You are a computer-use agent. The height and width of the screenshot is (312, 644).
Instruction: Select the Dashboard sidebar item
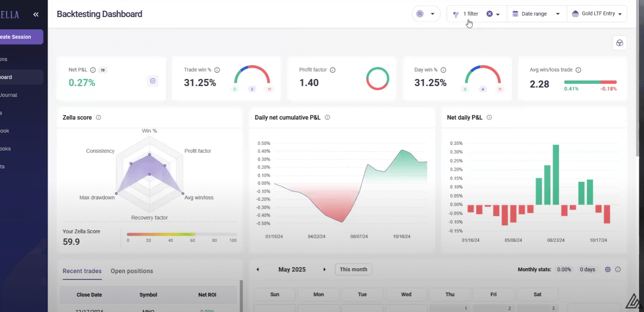pos(21,77)
